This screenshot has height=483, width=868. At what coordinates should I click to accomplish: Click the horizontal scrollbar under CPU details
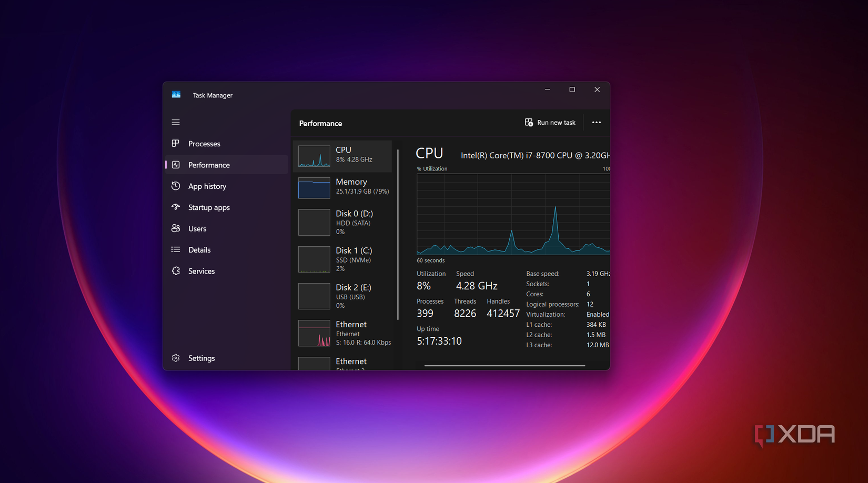504,365
